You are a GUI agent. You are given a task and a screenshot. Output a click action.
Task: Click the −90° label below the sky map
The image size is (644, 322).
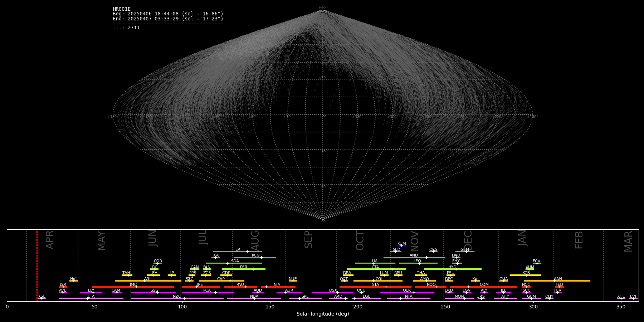323,222
